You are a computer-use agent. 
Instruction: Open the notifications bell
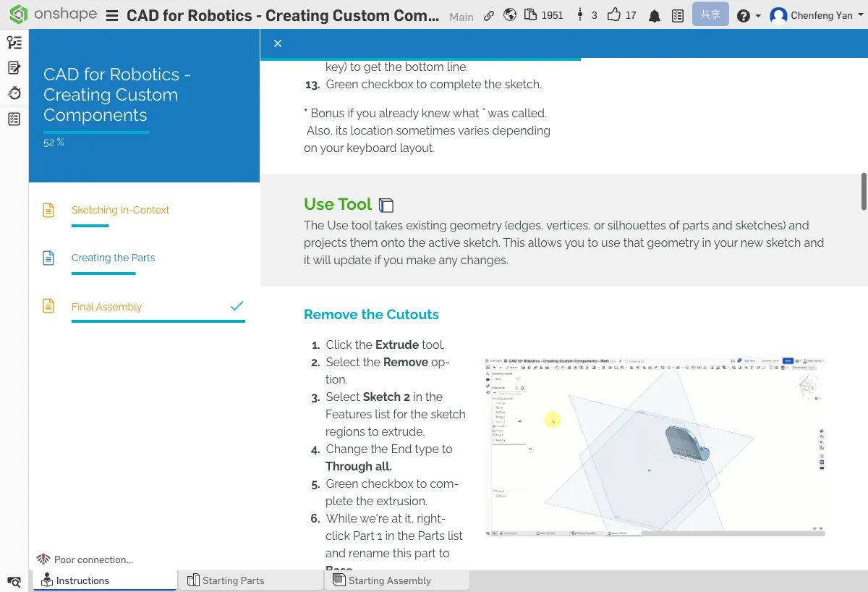point(655,16)
